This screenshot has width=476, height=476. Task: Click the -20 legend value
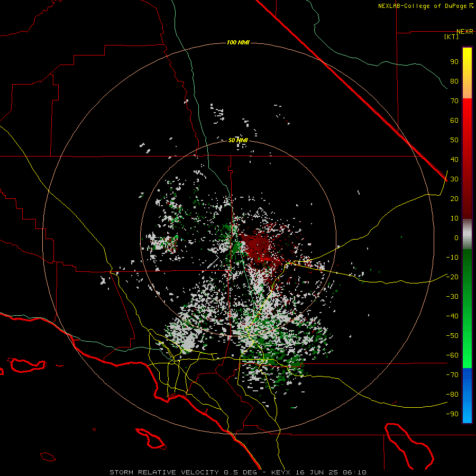click(x=452, y=277)
